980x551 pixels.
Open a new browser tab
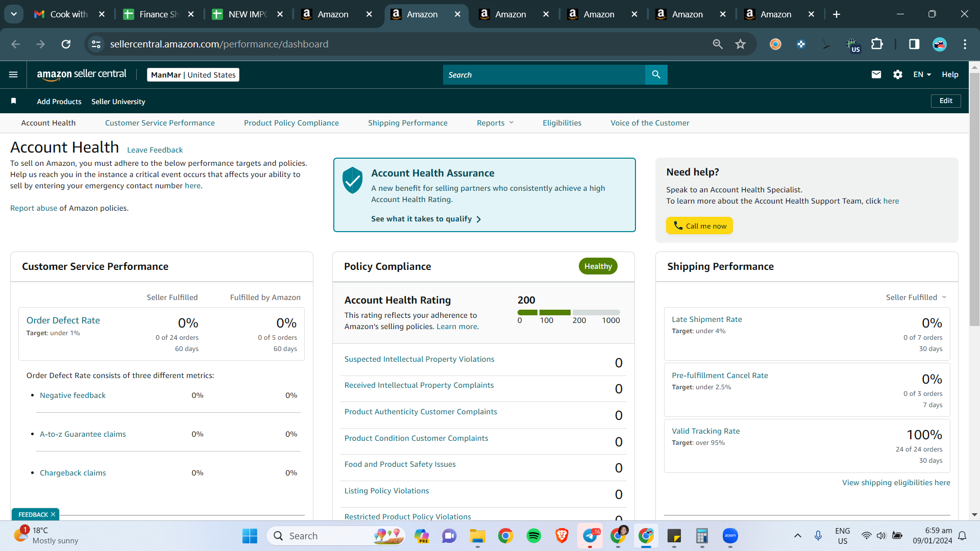837,14
